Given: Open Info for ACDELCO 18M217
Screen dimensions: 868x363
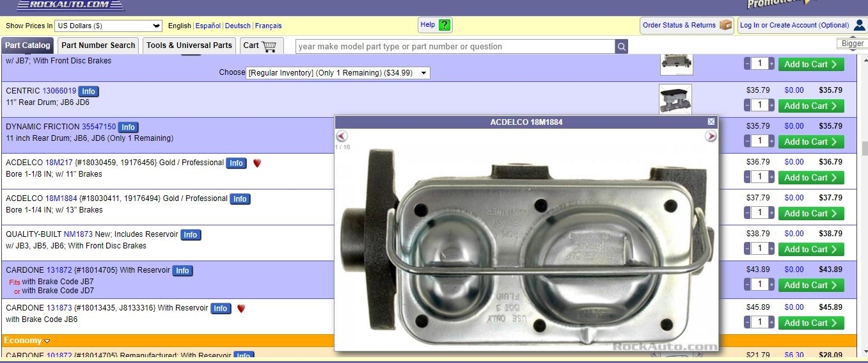Looking at the screenshot, I should [236, 163].
